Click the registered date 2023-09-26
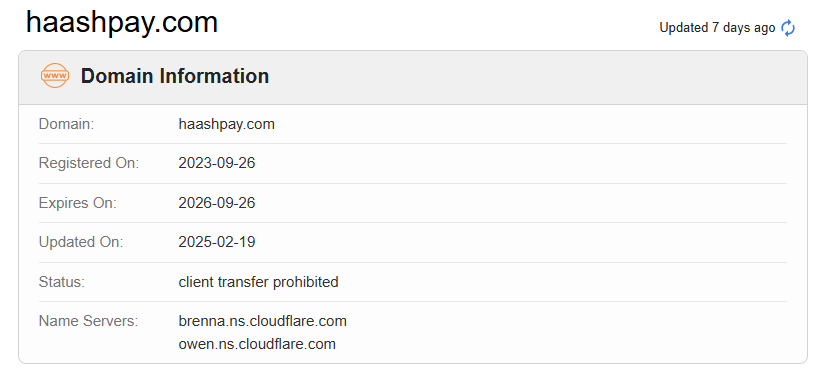Image resolution: width=815 pixels, height=371 pixels. pyautogui.click(x=217, y=163)
